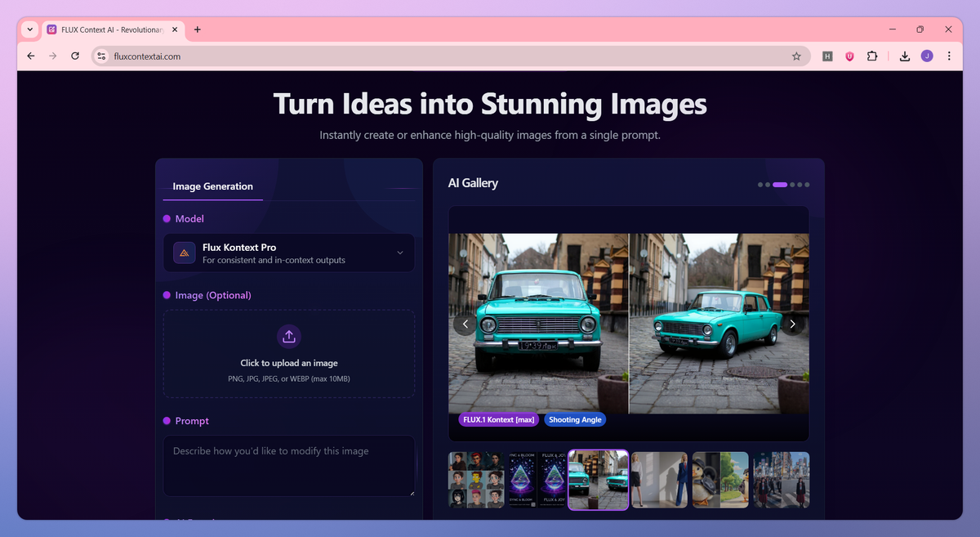Click the browser back arrow
This screenshot has height=537, width=980.
tap(31, 56)
